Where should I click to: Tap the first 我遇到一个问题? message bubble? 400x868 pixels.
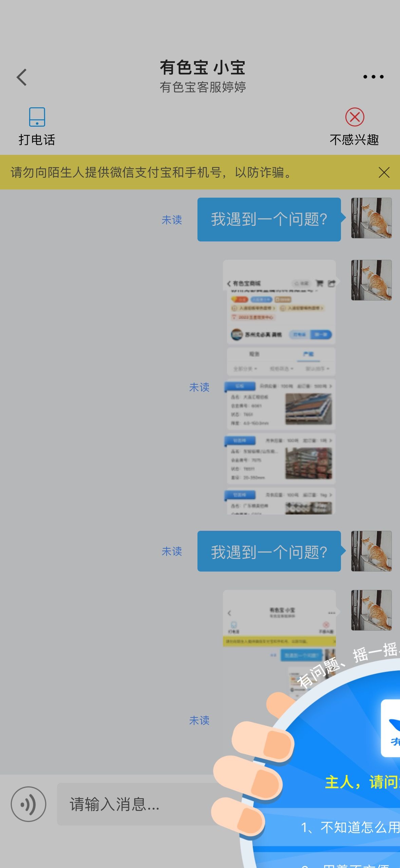point(269,219)
